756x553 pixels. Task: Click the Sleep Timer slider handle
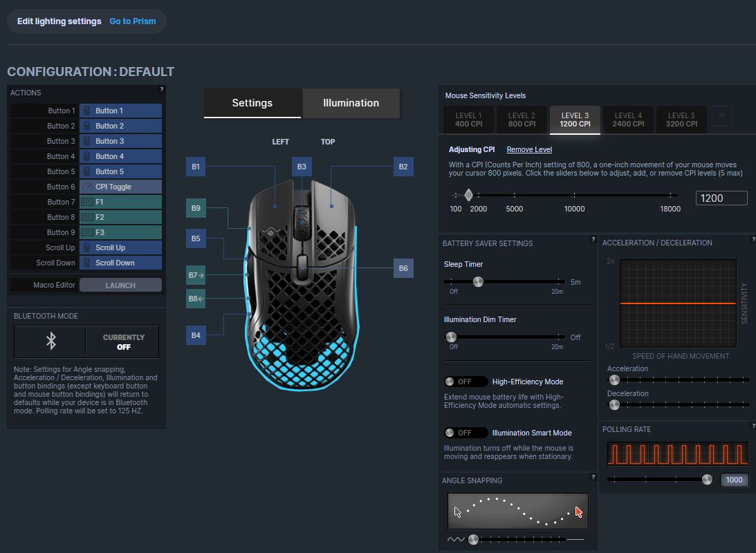[477, 281]
